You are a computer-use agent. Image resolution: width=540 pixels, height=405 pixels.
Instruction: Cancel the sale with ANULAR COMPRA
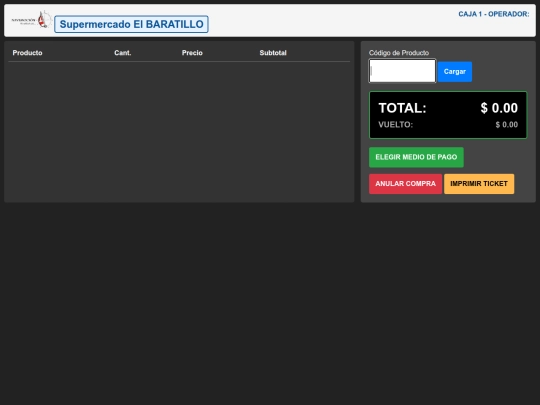[x=405, y=184]
